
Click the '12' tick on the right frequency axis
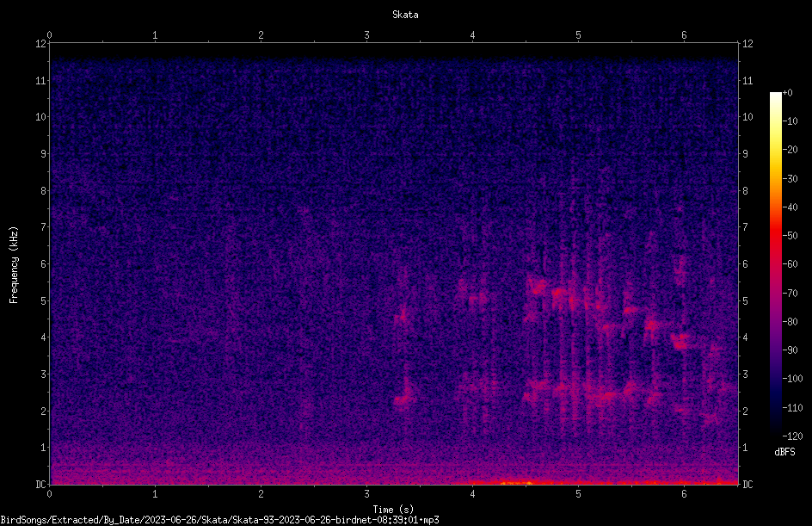(x=747, y=44)
